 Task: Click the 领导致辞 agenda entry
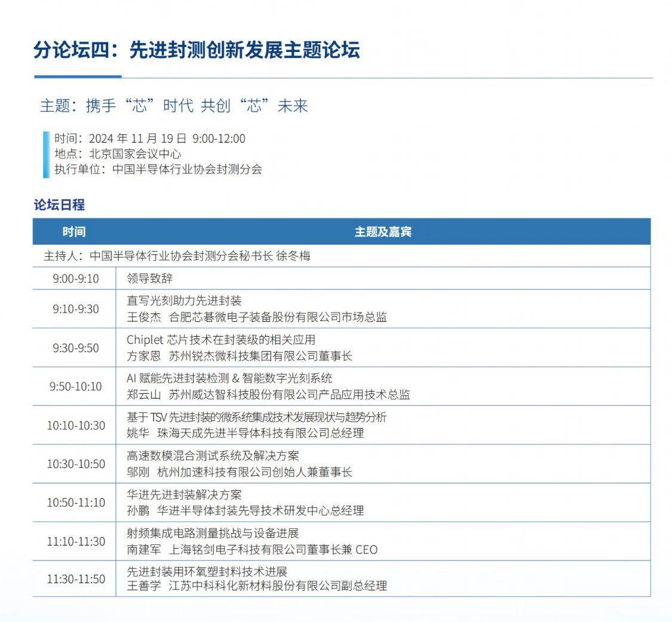(149, 278)
